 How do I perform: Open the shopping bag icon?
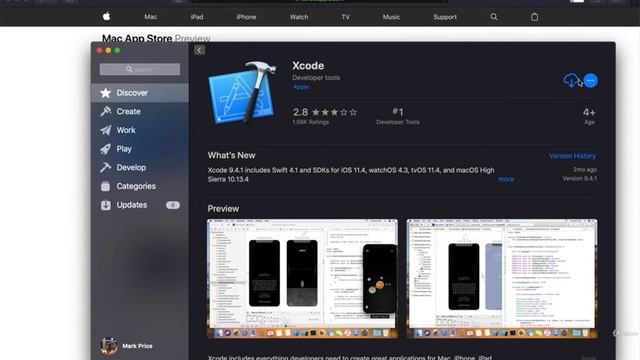tap(534, 17)
